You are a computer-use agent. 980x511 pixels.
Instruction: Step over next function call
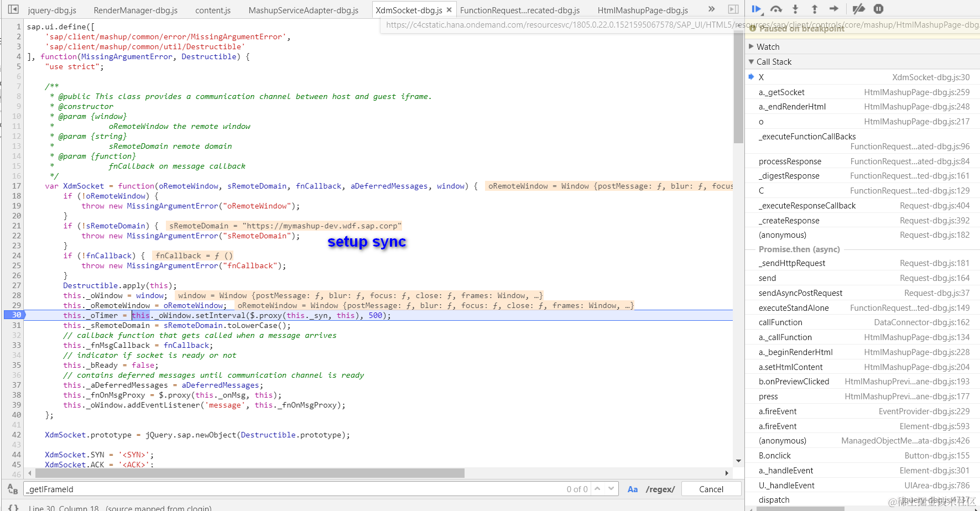coord(776,9)
